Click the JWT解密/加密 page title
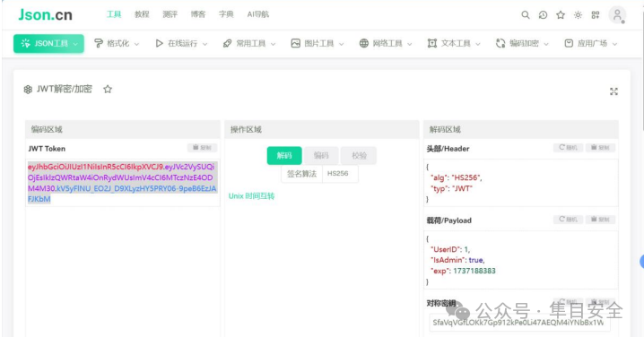The image size is (644, 337). [64, 89]
